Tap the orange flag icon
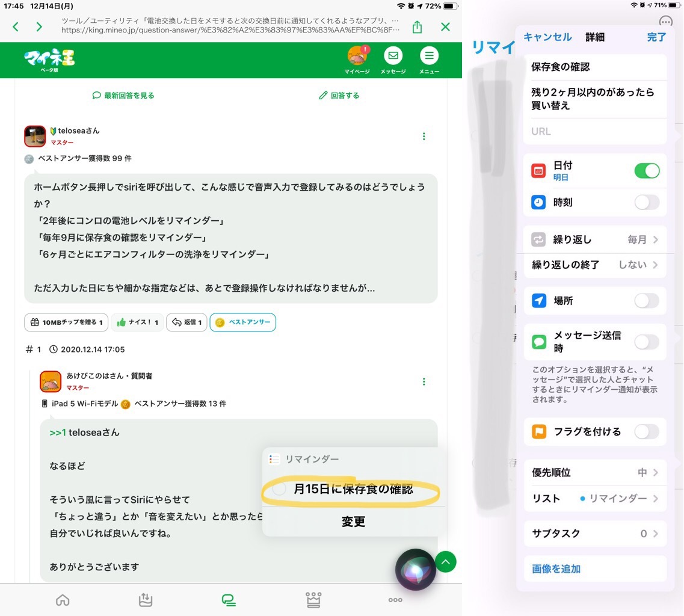This screenshot has width=684, height=616. tap(539, 432)
